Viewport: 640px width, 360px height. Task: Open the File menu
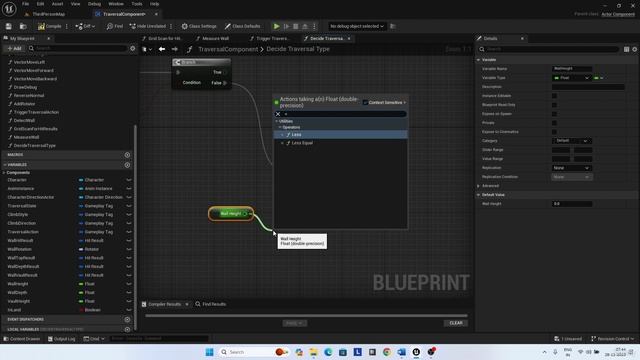[25, 4]
